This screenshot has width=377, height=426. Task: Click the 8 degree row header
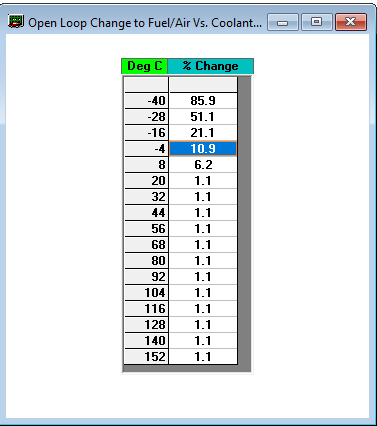pyautogui.click(x=146, y=165)
